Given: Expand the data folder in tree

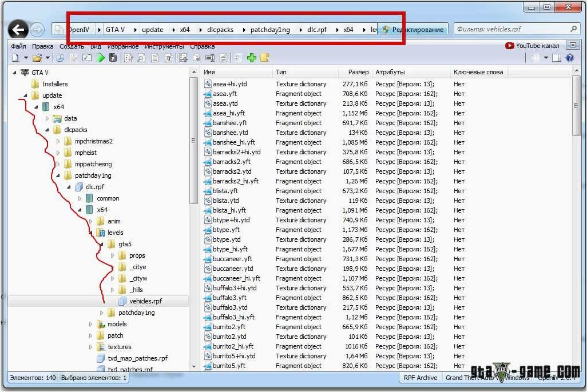Looking at the screenshot, I should pyautogui.click(x=47, y=119).
